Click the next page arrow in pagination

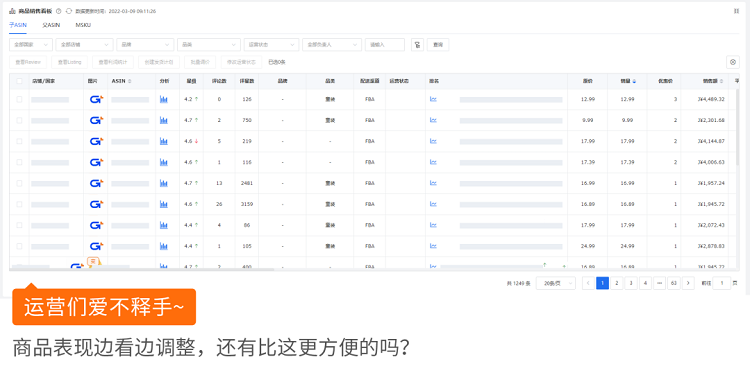688,283
